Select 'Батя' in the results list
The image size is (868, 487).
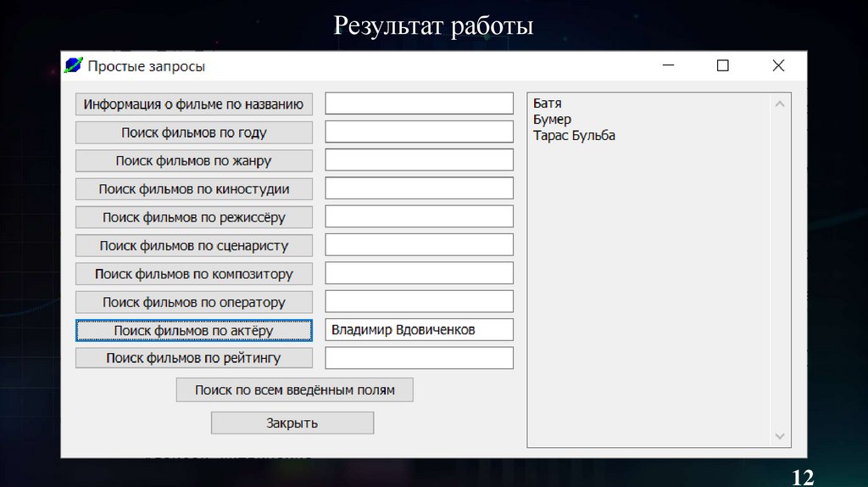click(548, 104)
